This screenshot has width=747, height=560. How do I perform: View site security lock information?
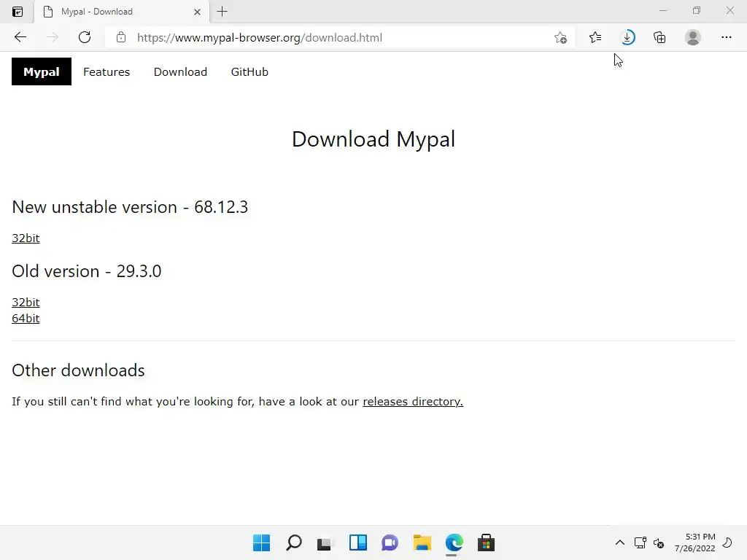click(121, 37)
